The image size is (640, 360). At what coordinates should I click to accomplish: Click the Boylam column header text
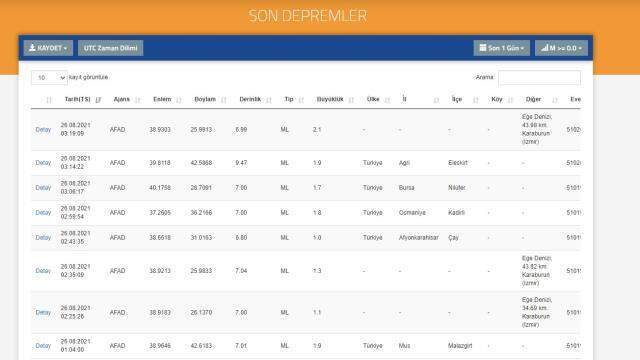tap(205, 99)
